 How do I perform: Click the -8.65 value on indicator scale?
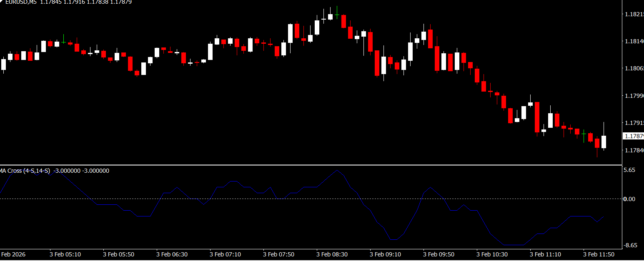point(629,246)
